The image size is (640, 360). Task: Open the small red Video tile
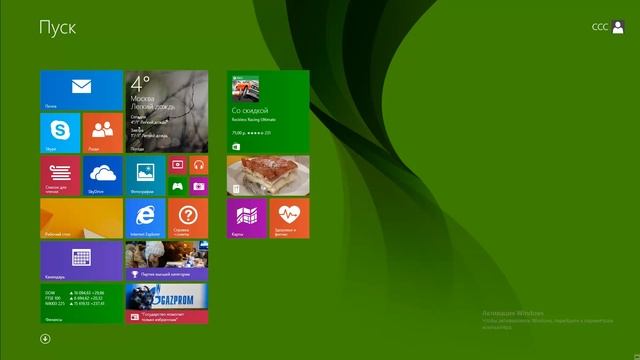point(178,165)
